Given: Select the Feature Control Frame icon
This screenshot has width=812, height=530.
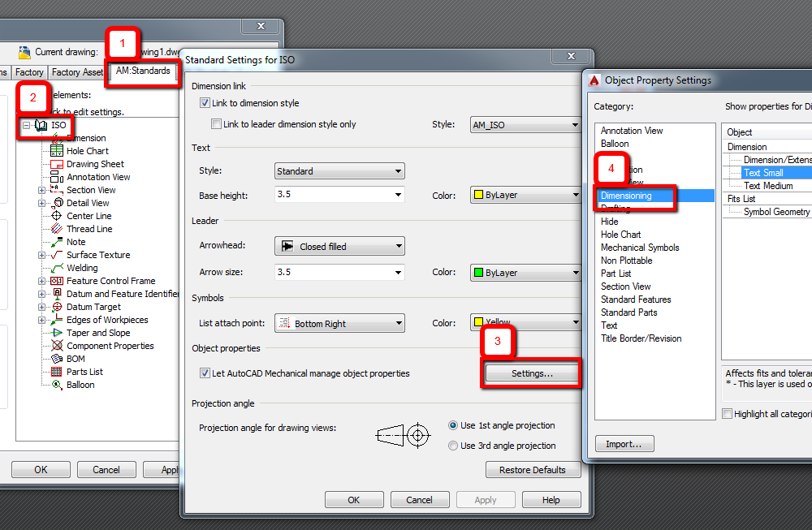Looking at the screenshot, I should click(57, 281).
